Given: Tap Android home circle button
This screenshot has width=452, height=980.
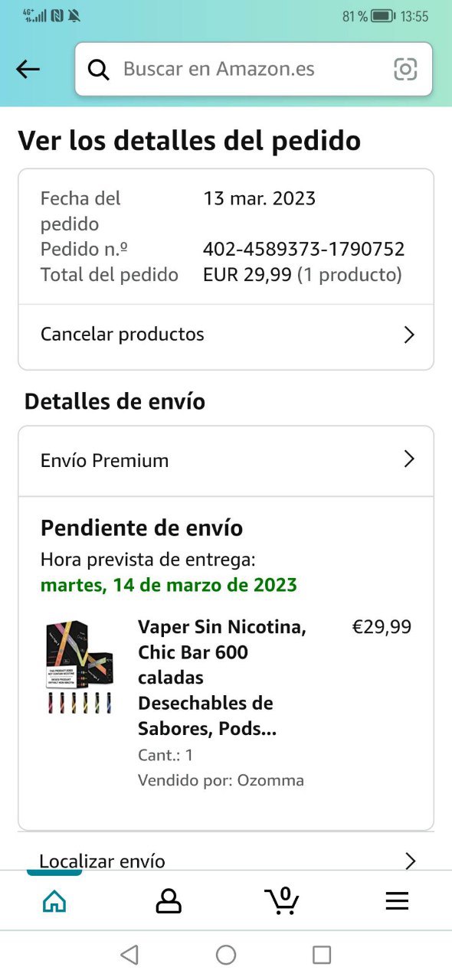Looking at the screenshot, I should [x=226, y=954].
